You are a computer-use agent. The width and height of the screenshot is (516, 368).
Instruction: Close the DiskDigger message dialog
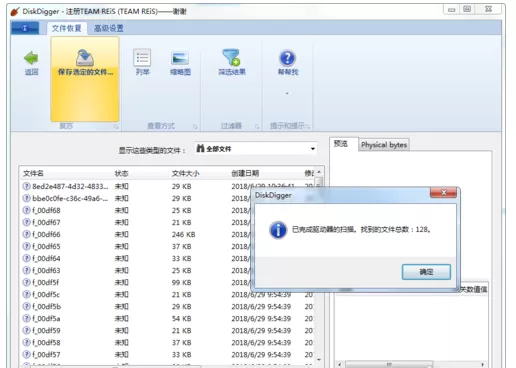point(443,192)
